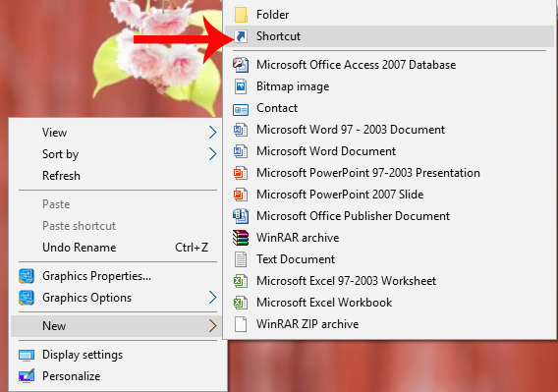
Task: Click the Graphics Options icon
Action: point(27,298)
